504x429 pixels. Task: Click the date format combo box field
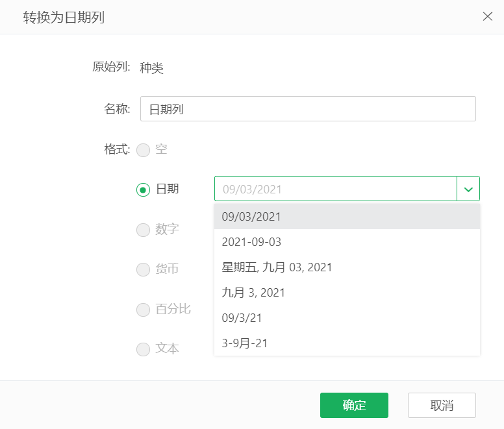336,189
